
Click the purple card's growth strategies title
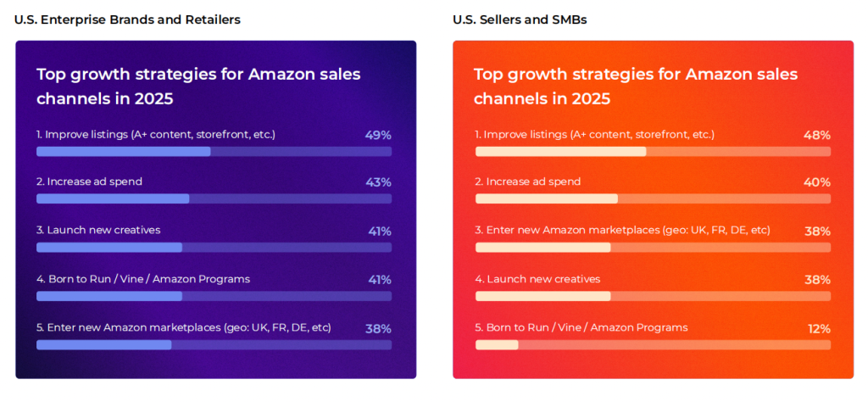(x=198, y=86)
